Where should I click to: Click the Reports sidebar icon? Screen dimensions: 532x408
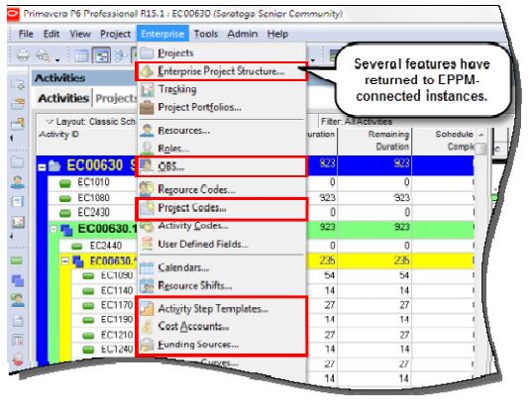17,202
